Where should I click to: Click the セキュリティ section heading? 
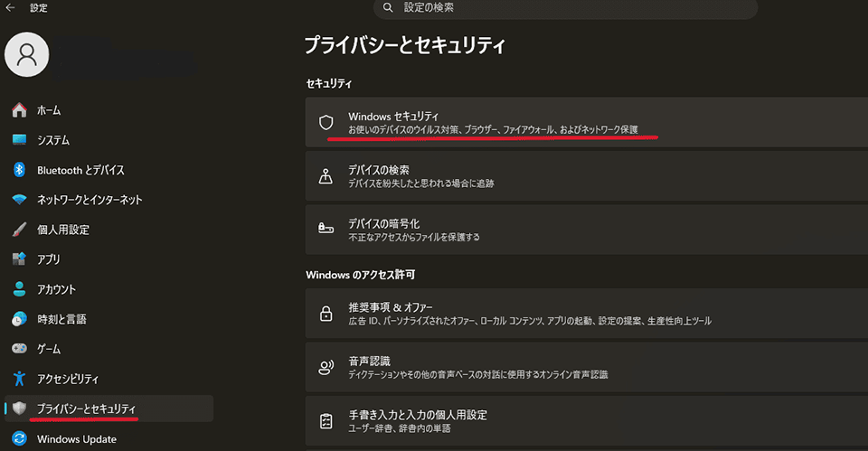point(329,83)
